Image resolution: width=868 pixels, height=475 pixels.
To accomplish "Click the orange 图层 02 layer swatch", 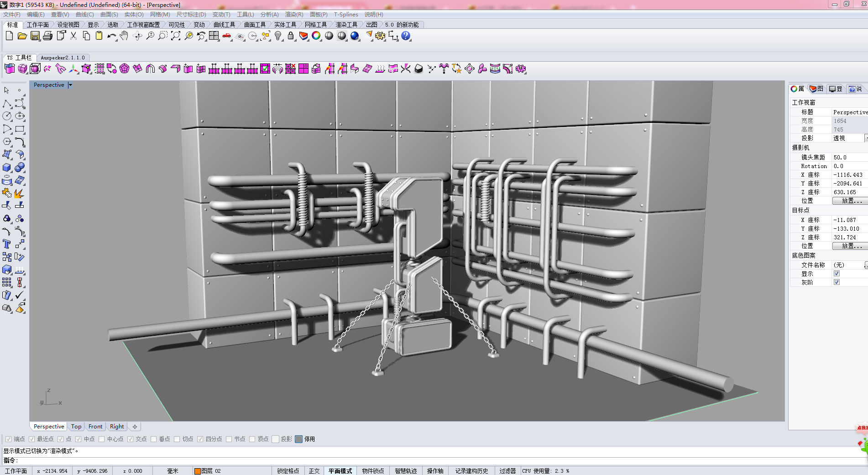I will (198, 471).
